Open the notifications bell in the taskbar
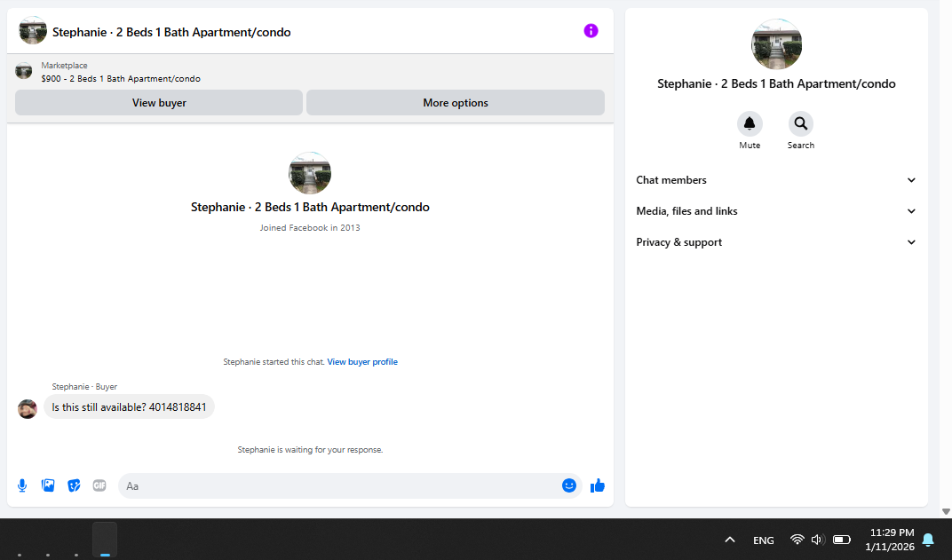Screen dimensions: 952x560 click(x=928, y=540)
